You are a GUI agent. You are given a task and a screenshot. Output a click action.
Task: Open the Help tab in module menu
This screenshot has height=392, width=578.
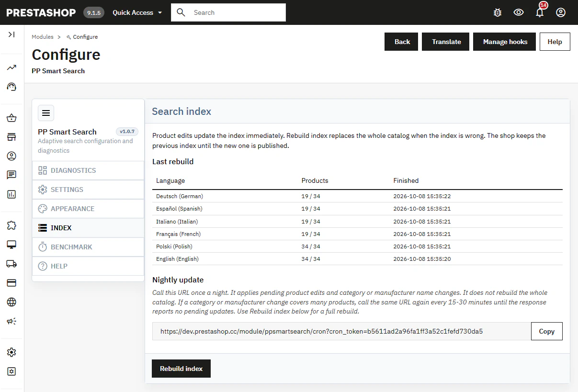pyautogui.click(x=88, y=266)
